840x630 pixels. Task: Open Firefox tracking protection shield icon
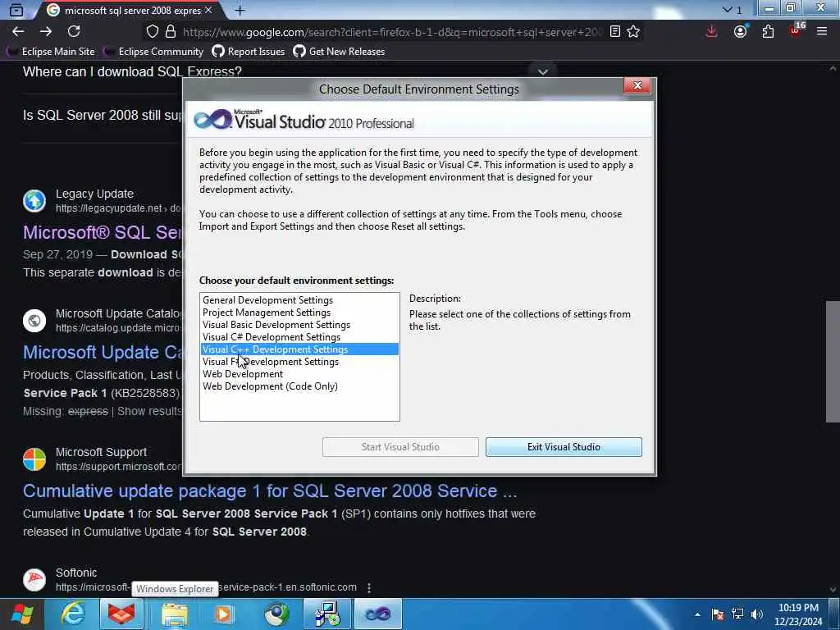pos(152,32)
